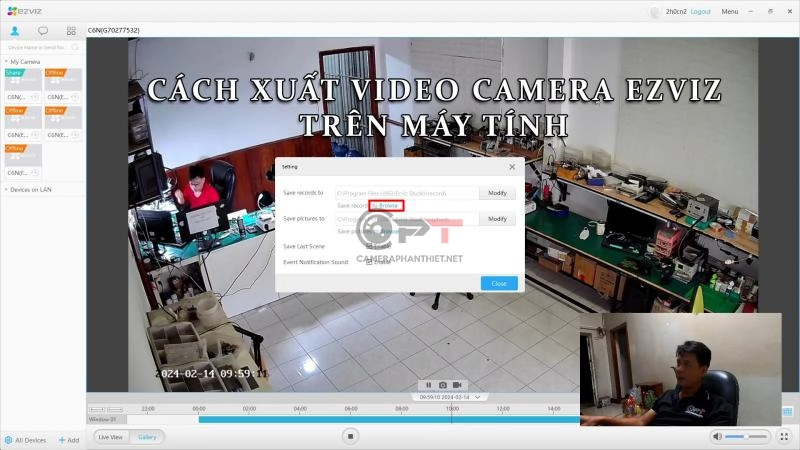Toggle the Save Last Scene Enable checkbox
800x450 pixels.
369,246
